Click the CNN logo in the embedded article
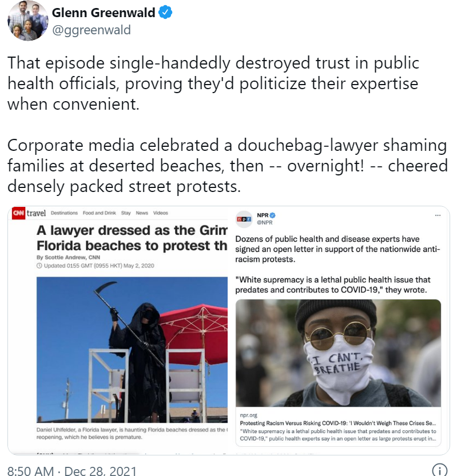Image resolution: width=453 pixels, height=476 pixels. click(x=18, y=213)
